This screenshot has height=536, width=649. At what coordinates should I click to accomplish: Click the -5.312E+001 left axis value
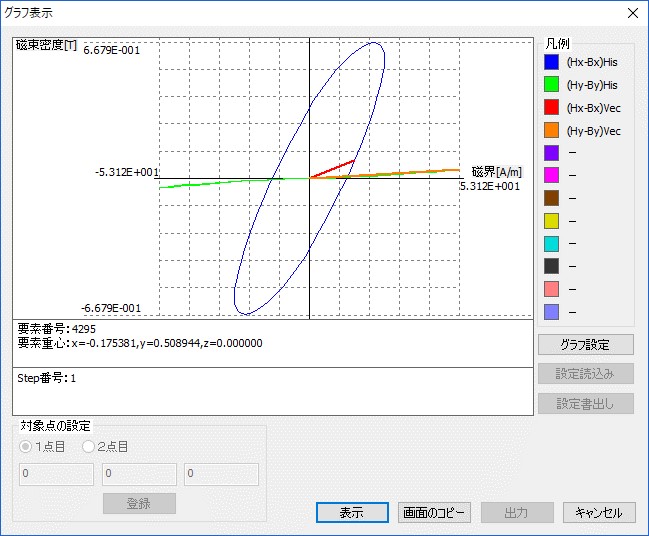point(127,172)
